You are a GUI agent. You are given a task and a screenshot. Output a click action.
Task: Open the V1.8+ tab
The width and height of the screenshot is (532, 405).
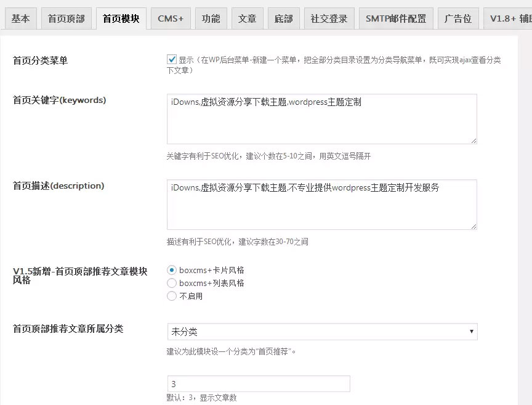pos(509,19)
